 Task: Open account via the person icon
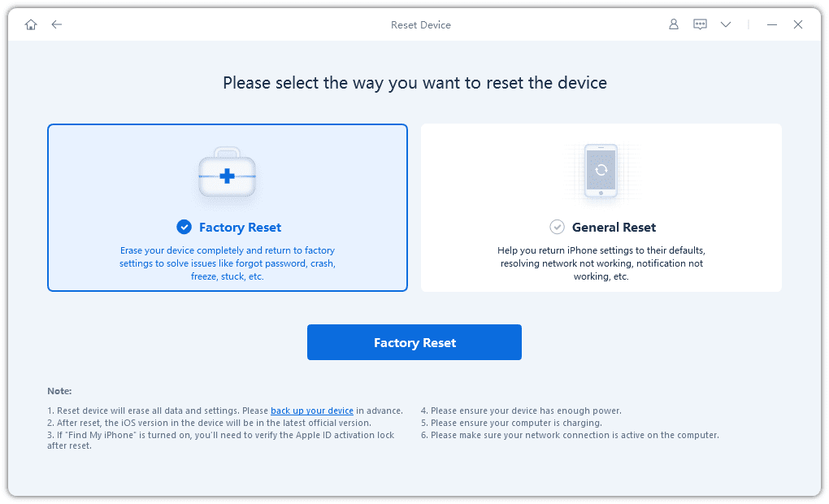click(673, 24)
